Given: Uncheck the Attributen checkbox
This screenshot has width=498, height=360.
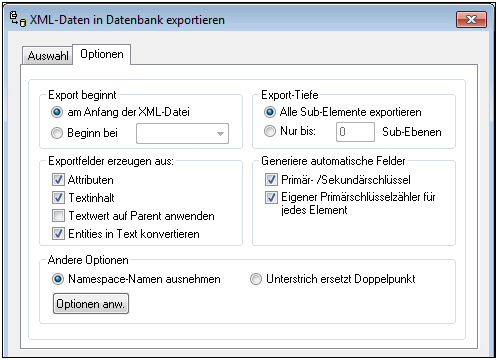Looking at the screenshot, I should 58,180.
